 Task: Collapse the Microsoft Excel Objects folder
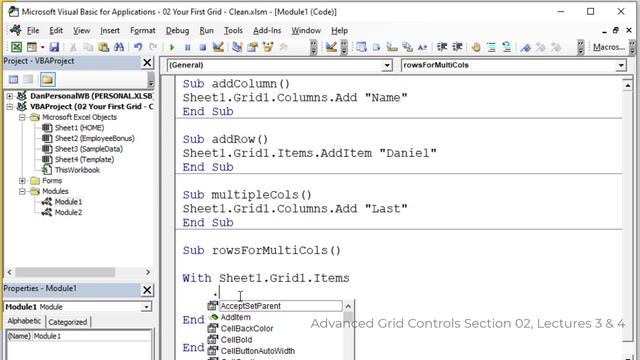click(x=22, y=117)
